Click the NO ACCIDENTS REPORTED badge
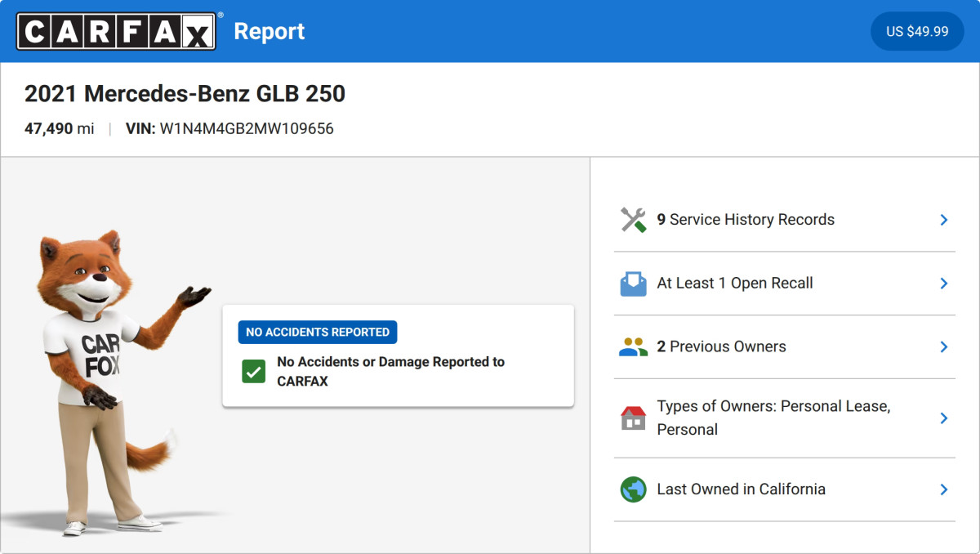Viewport: 980px width, 554px height. (318, 332)
